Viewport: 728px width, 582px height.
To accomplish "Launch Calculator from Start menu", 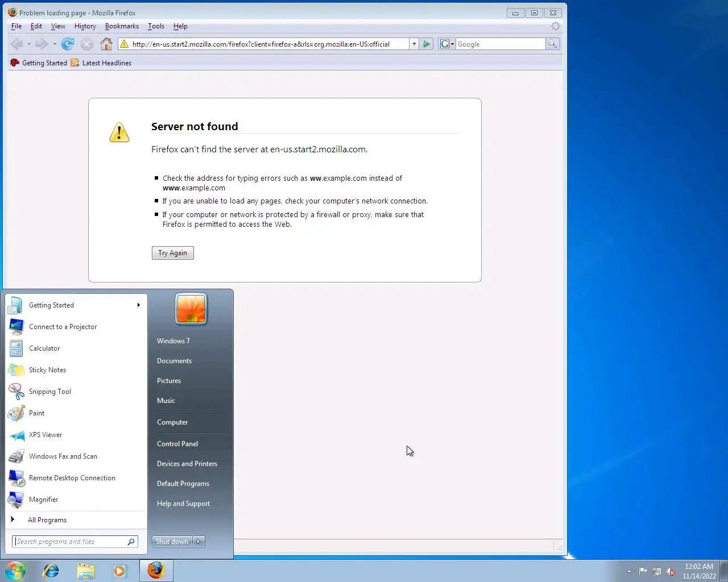I will tap(76, 348).
